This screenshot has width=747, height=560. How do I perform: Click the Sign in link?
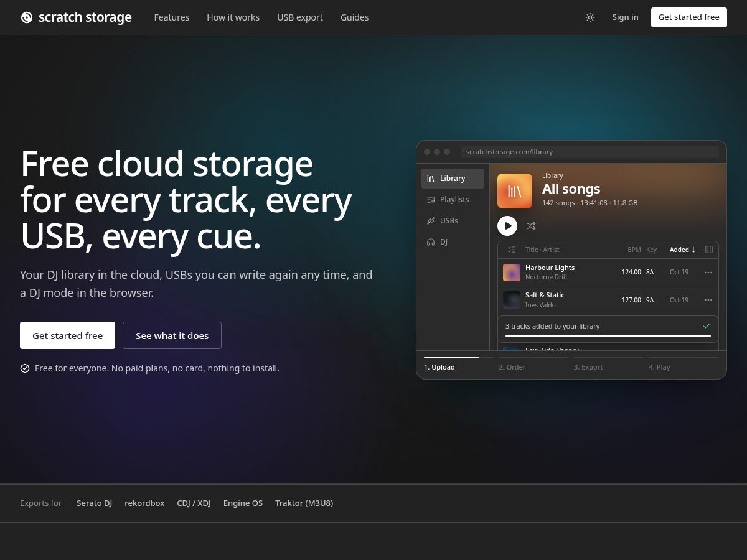point(625,17)
